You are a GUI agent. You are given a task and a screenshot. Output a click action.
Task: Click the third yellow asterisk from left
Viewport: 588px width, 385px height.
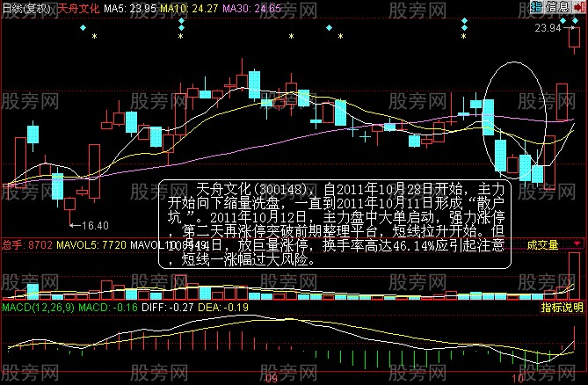[292, 37]
